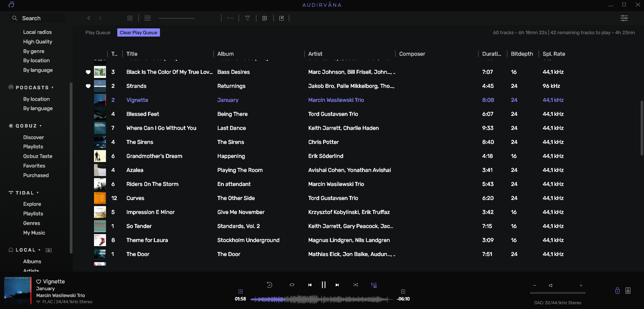The height and width of the screenshot is (309, 644).
Task: Click the Clear Play Queue button
Action: point(138,32)
